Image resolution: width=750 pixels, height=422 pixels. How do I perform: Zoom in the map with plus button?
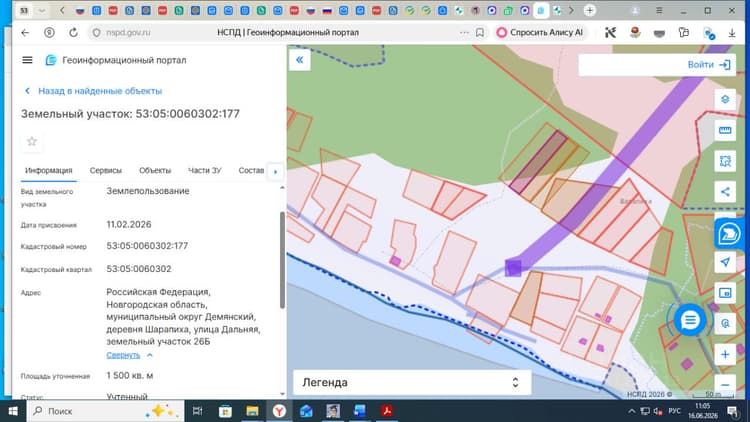coord(725,355)
